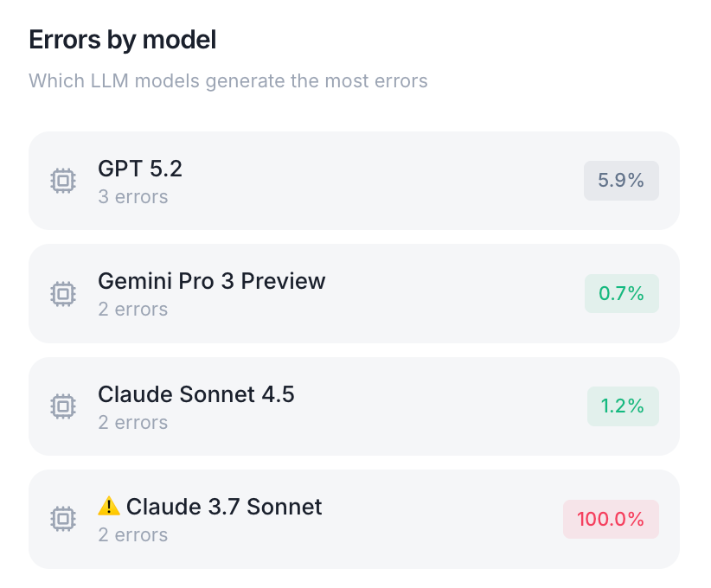This screenshot has width=711, height=588.
Task: Click the chip icon in the Claude 3.7 Sonnet row
Action: tap(62, 519)
